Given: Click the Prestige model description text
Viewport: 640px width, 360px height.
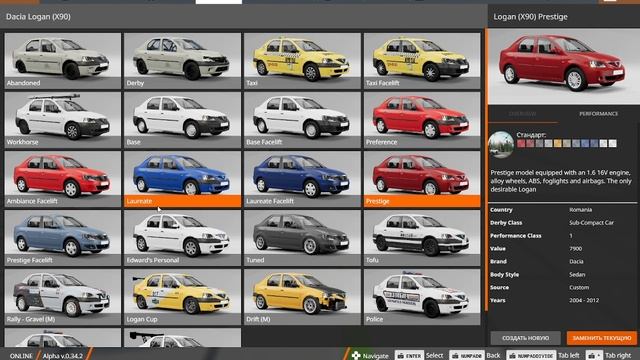Looking at the screenshot, I should [x=561, y=181].
